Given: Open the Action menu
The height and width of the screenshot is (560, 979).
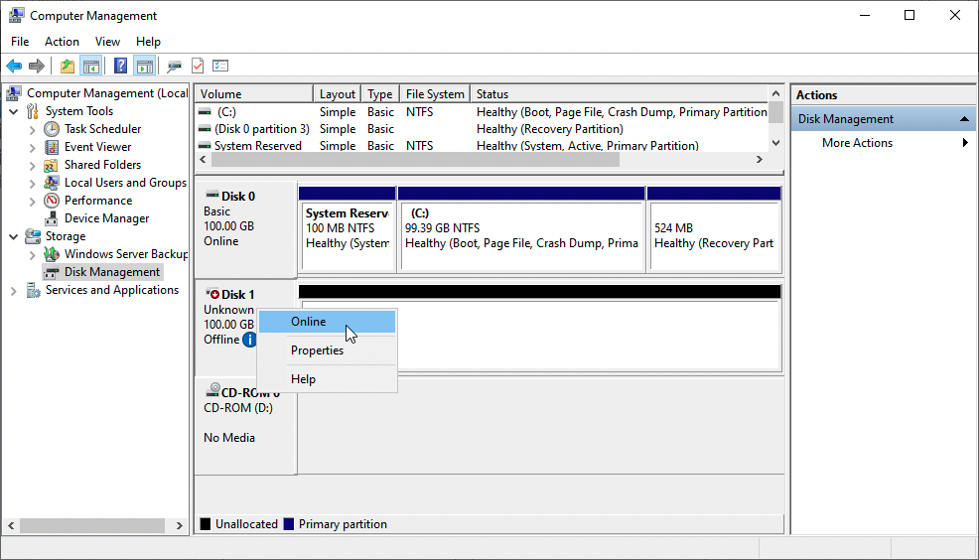Looking at the screenshot, I should pos(62,41).
